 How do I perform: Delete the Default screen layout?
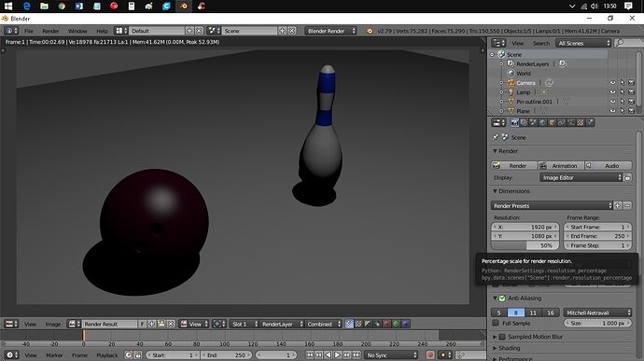click(x=199, y=31)
